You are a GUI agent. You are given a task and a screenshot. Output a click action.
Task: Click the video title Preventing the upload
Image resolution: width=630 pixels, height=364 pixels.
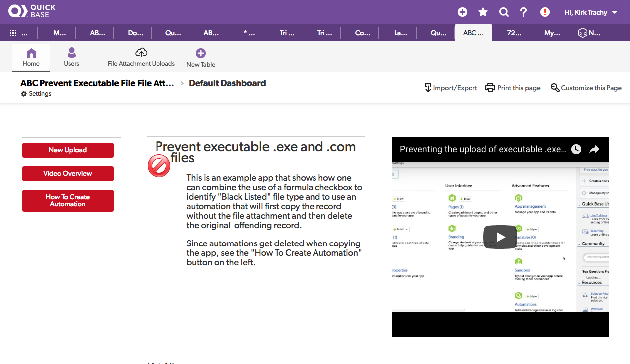click(x=483, y=149)
